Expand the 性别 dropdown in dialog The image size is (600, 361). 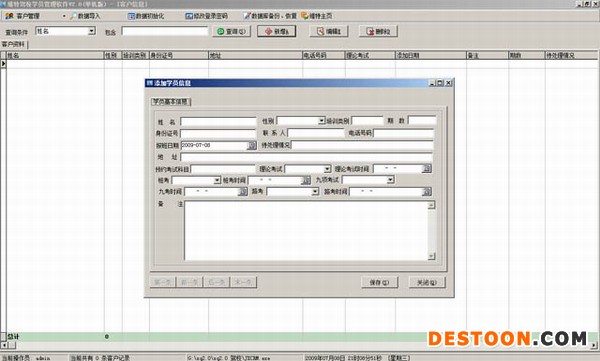(x=321, y=121)
